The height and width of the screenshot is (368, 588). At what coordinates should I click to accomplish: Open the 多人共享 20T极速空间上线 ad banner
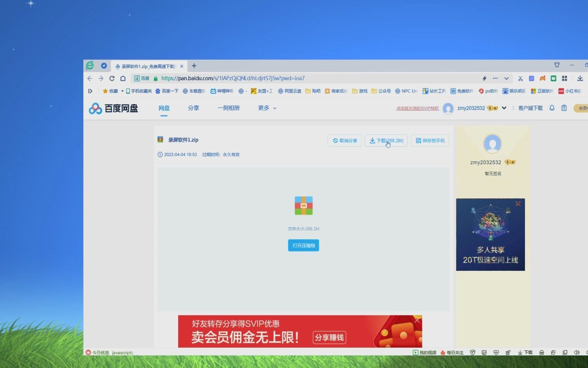point(490,235)
